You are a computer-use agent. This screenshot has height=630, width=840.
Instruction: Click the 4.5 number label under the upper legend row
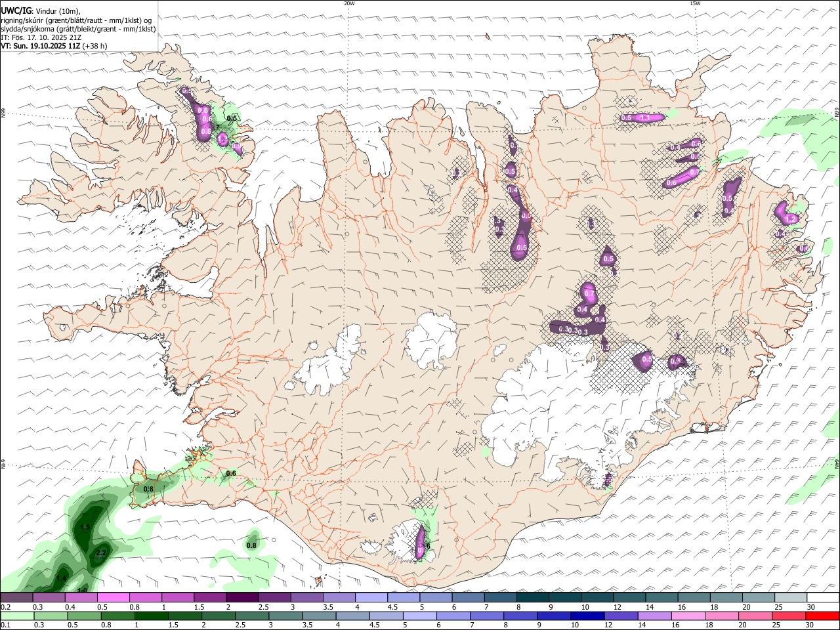(x=392, y=607)
